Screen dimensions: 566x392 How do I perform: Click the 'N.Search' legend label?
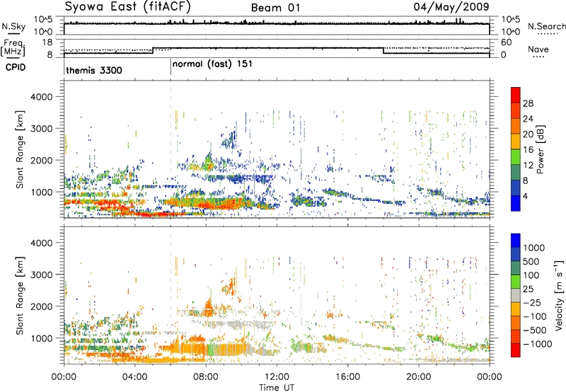[546, 26]
